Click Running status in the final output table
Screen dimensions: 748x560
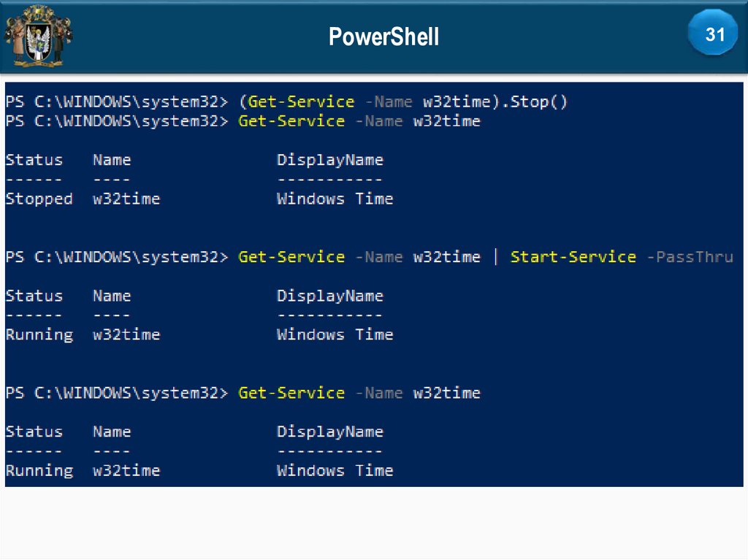[x=39, y=470]
